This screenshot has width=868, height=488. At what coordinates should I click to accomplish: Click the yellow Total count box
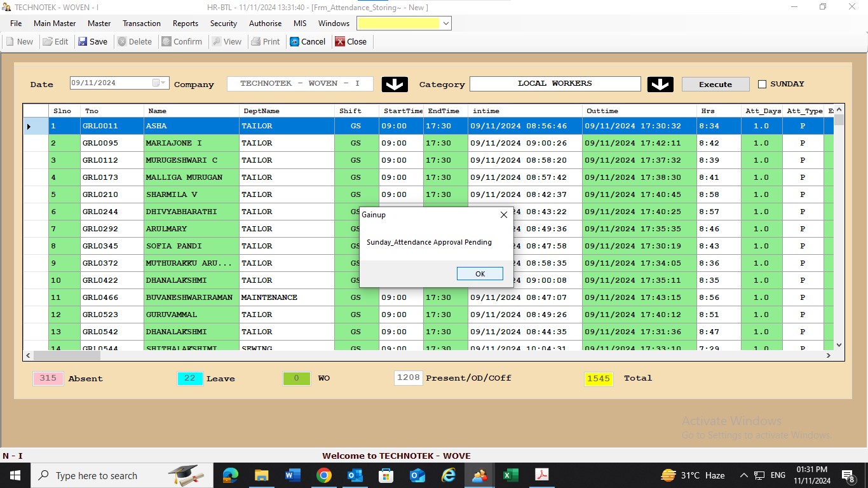599,379
